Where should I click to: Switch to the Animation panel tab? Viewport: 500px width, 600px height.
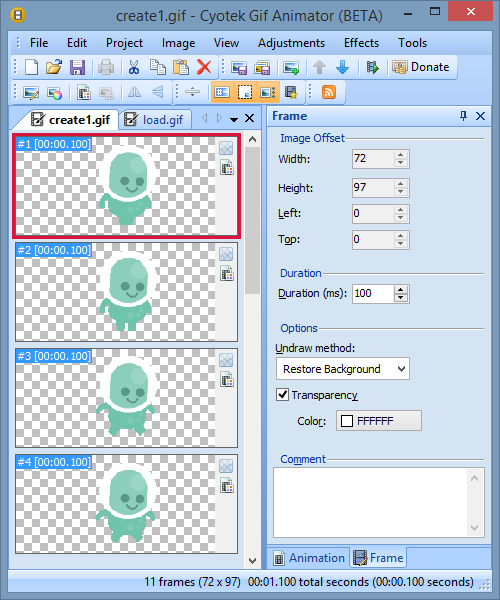click(x=309, y=558)
